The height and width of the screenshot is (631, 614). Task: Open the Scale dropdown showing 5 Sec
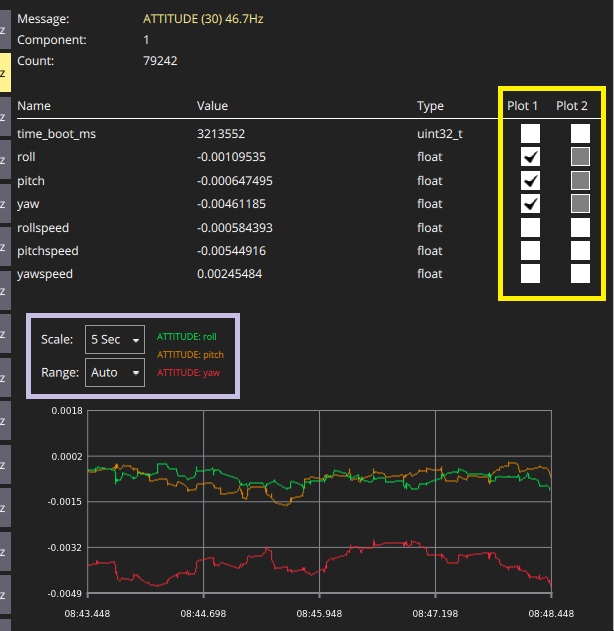tap(115, 339)
